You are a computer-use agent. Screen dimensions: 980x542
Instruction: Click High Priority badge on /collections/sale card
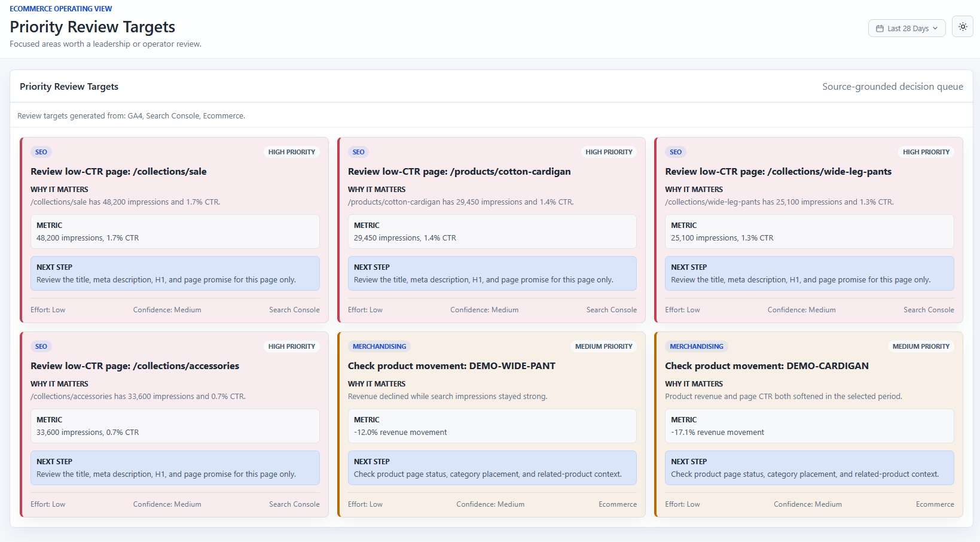[292, 152]
